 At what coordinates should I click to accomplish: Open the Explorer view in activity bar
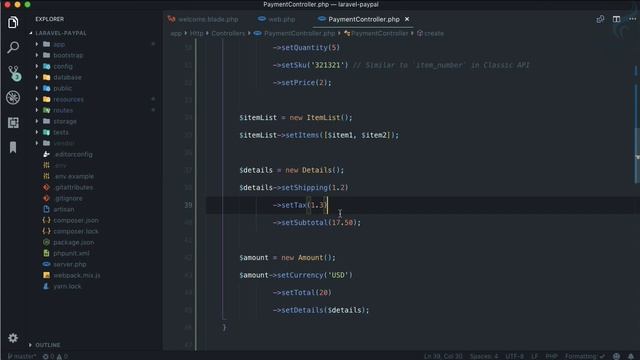coord(13,22)
